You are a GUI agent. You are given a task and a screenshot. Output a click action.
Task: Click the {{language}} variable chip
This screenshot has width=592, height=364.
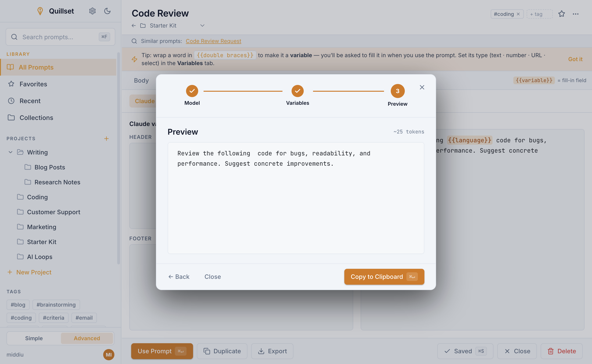[x=469, y=140]
